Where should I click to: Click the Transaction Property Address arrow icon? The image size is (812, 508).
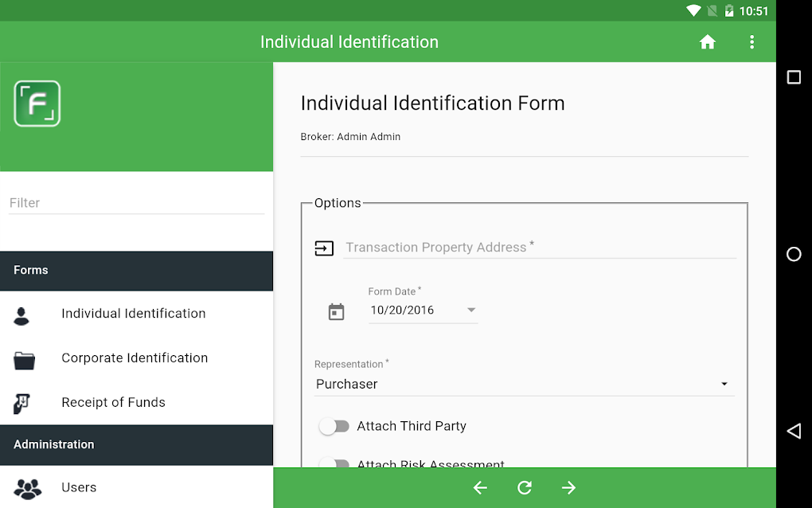[x=324, y=248]
